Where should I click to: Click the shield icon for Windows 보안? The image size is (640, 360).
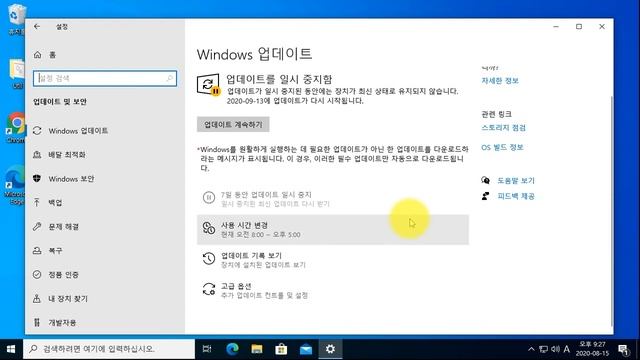click(37, 179)
